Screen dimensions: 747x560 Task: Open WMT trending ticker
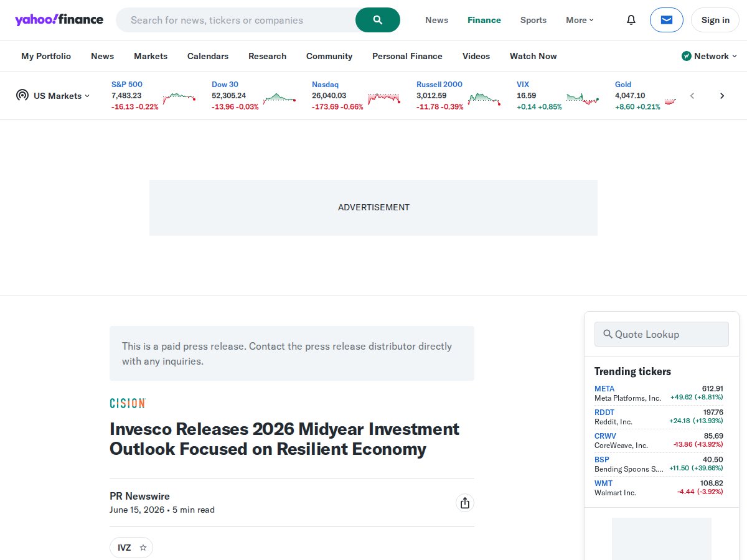point(603,483)
